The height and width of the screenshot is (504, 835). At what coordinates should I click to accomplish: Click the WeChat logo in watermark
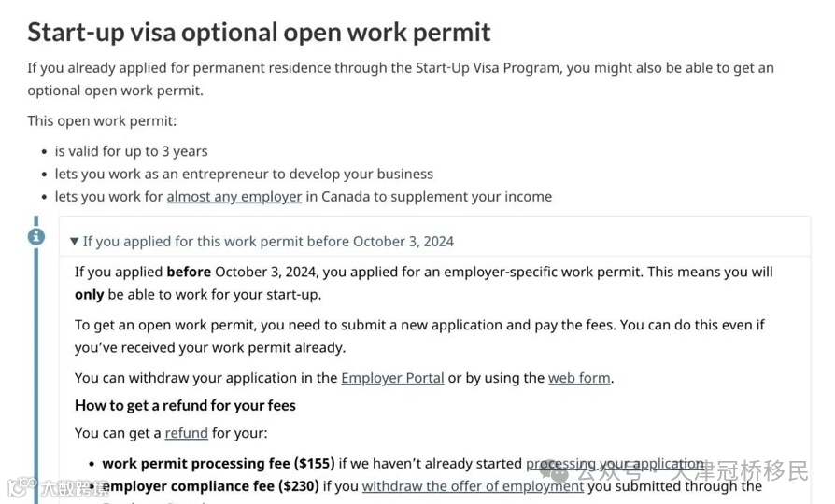coord(555,471)
